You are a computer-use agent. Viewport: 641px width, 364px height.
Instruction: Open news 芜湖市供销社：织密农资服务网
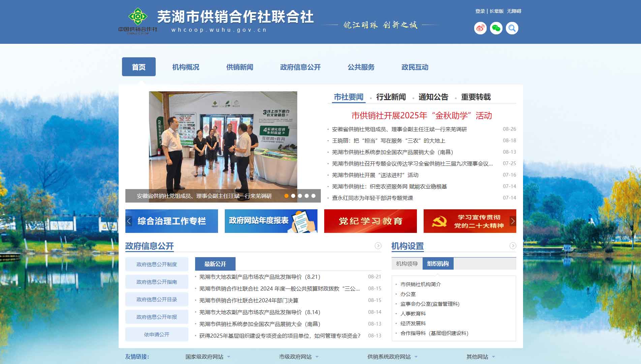389,186
